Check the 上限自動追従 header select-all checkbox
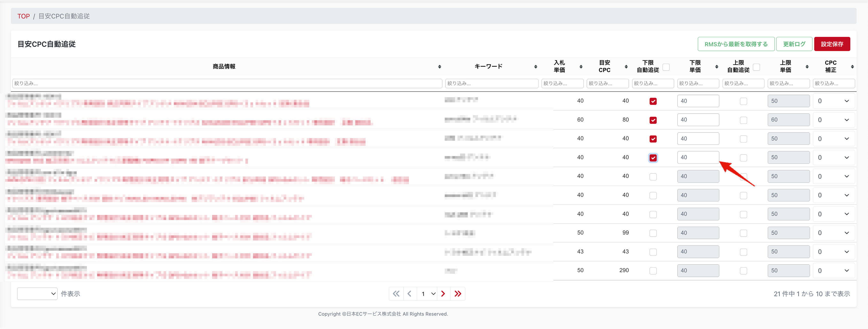The width and height of the screenshot is (868, 329). (x=757, y=67)
